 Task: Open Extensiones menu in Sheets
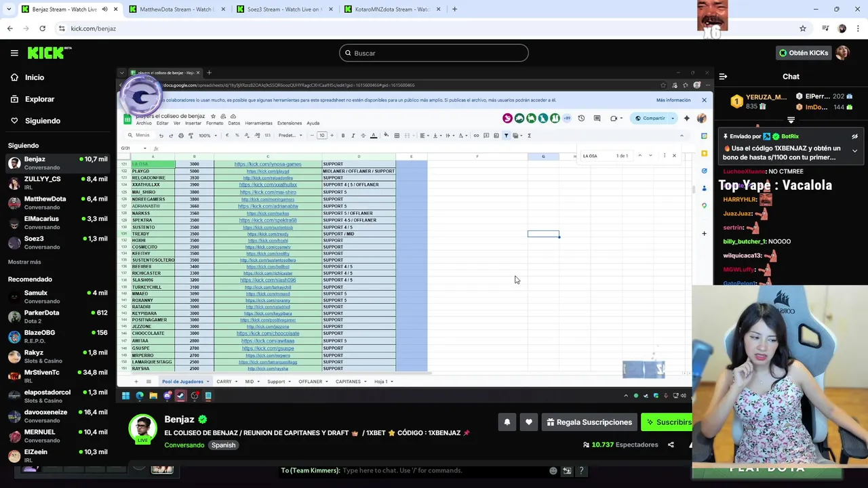290,123
